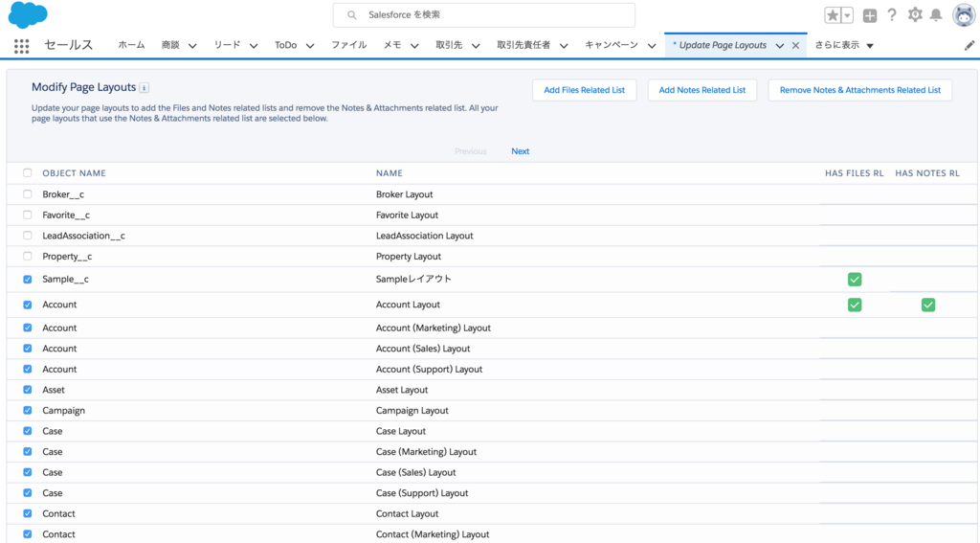The height and width of the screenshot is (543, 980).
Task: Click the Asset object name cell
Action: pos(54,390)
